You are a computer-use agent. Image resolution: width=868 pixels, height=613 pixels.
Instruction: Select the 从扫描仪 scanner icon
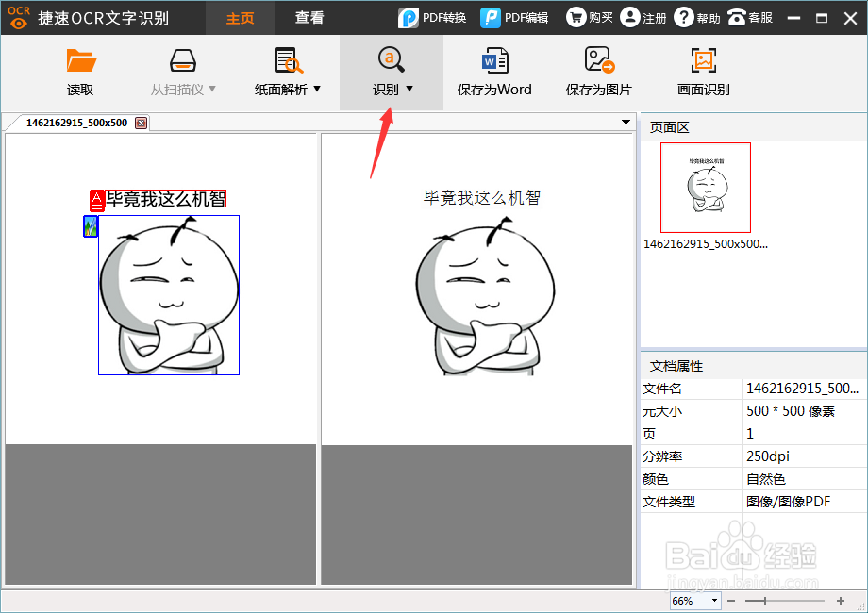[x=182, y=59]
